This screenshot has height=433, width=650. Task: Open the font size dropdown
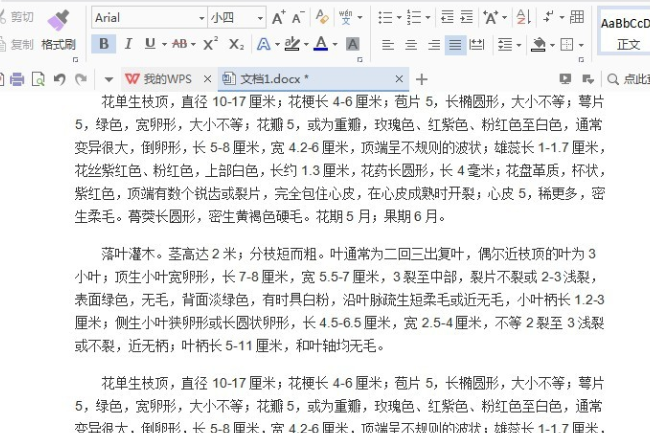(260, 18)
